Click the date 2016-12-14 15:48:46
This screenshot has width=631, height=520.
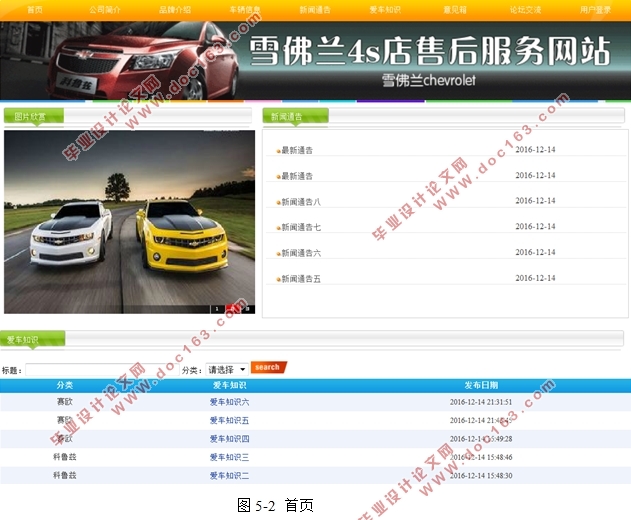click(x=481, y=457)
